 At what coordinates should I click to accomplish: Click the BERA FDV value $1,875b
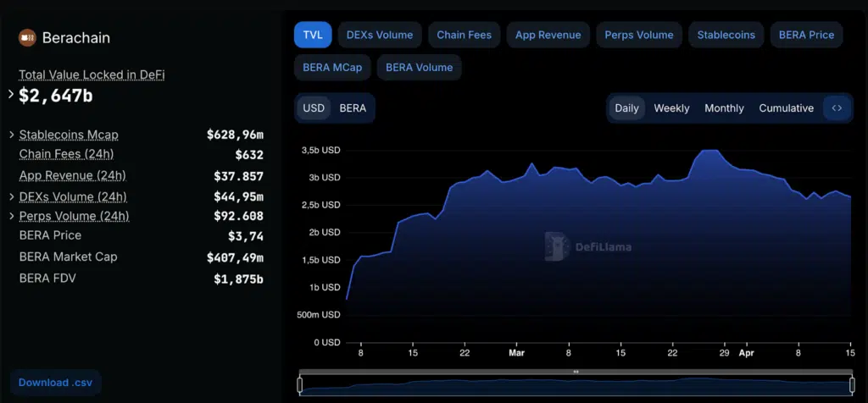[238, 279]
